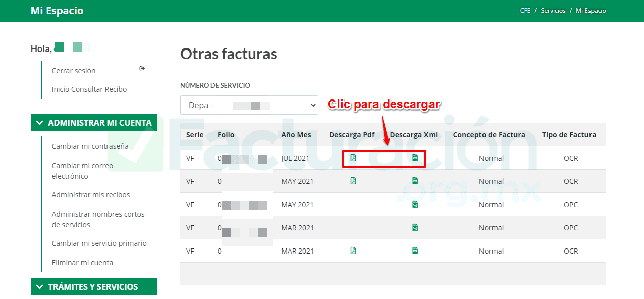Click Cerrar sesión to log out
This screenshot has height=299, width=644.
pos(73,70)
